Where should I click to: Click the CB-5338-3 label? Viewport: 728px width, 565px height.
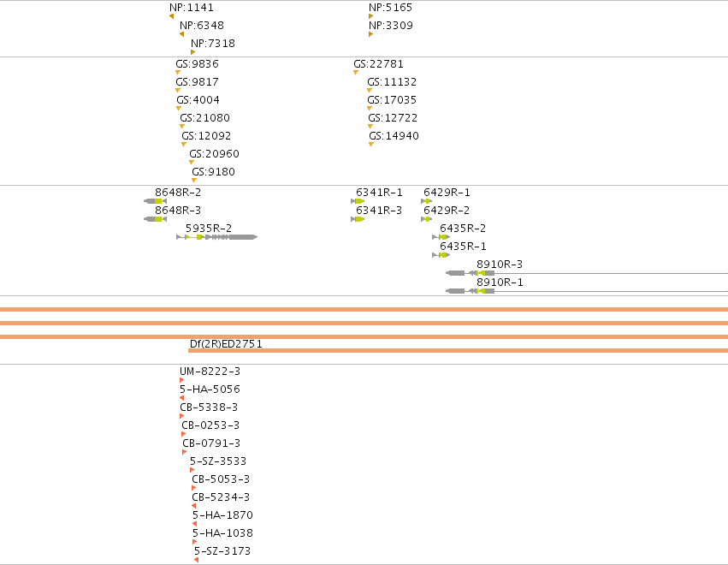click(209, 407)
